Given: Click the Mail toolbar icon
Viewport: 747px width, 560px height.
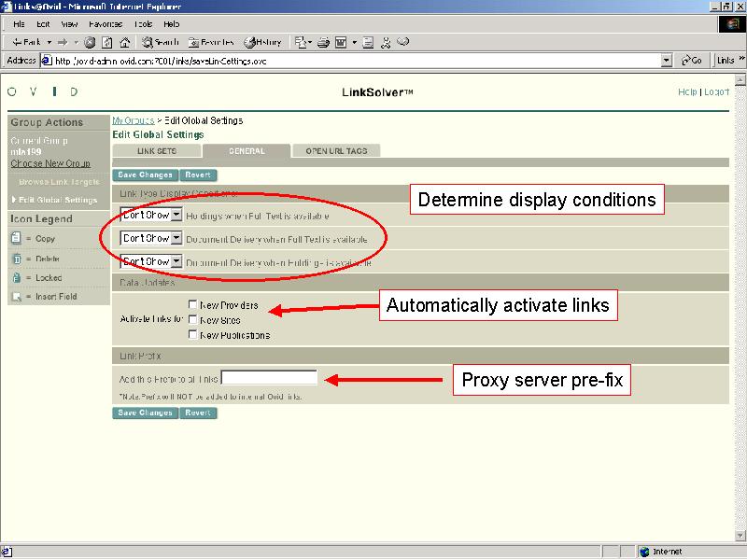Looking at the screenshot, I should coord(299,42).
